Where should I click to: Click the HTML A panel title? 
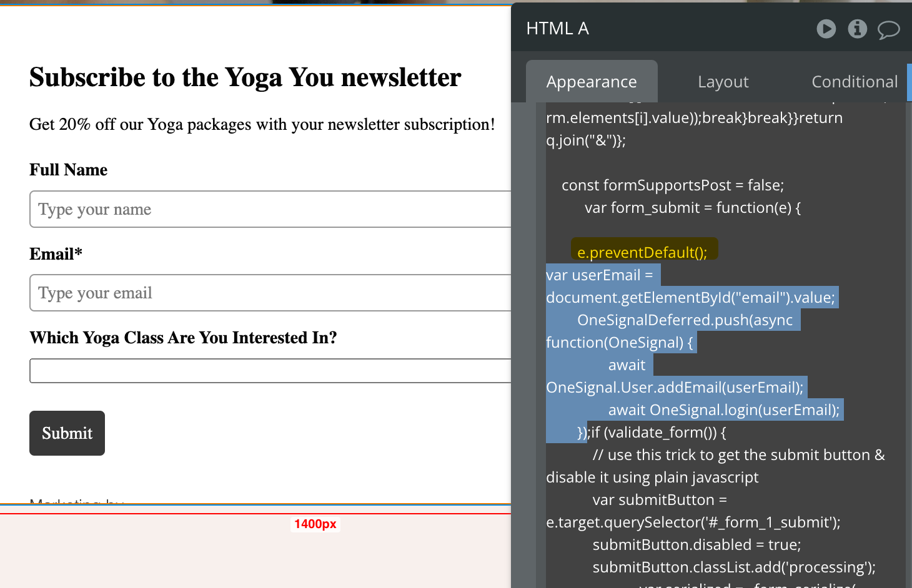tap(557, 29)
